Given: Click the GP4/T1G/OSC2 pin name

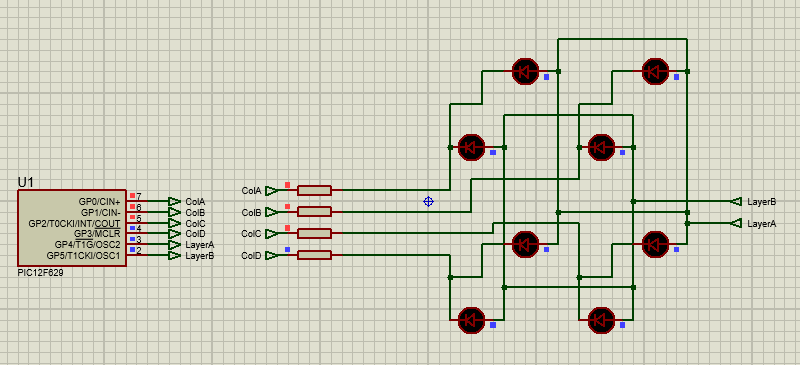Looking at the screenshot, I should tap(88, 245).
